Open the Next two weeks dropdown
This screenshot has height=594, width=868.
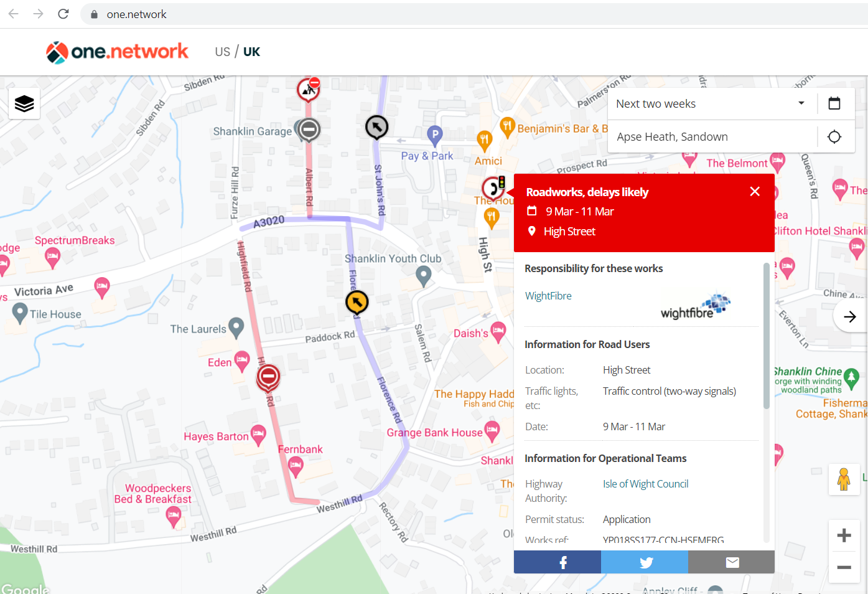[x=711, y=103]
